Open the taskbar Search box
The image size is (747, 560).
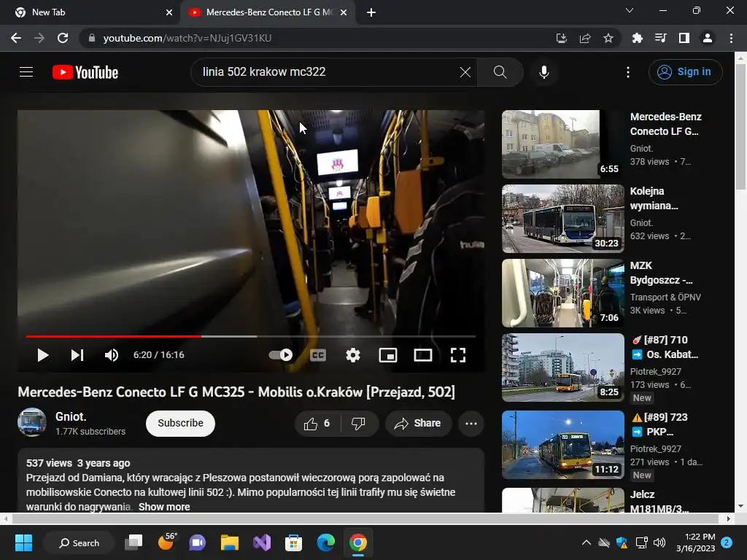coord(79,542)
